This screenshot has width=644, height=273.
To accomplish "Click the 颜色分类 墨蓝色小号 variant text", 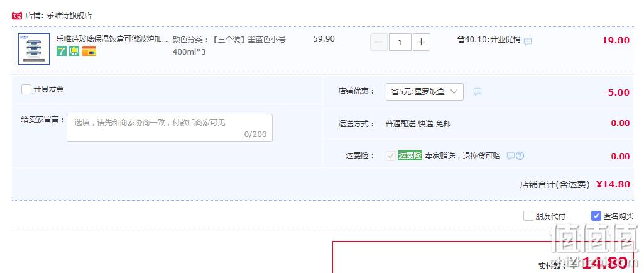I will point(229,46).
